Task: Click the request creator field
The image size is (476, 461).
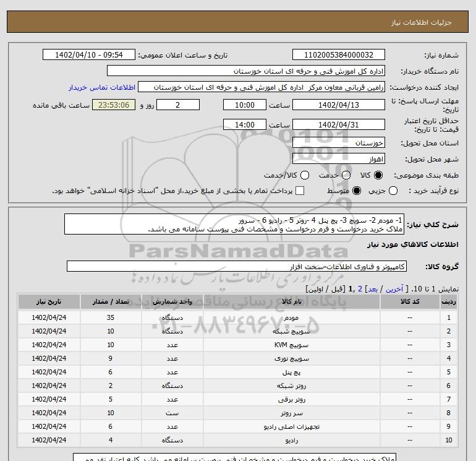Action: click(x=261, y=87)
